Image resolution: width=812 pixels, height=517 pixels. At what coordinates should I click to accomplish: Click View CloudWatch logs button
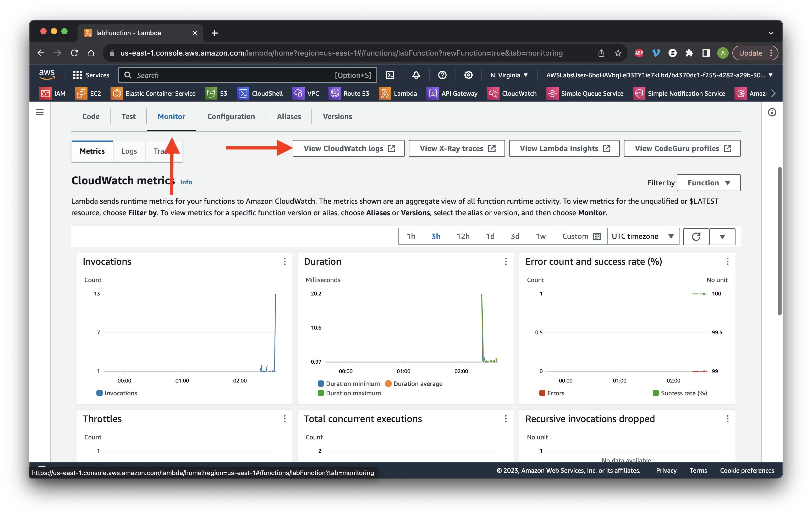349,148
